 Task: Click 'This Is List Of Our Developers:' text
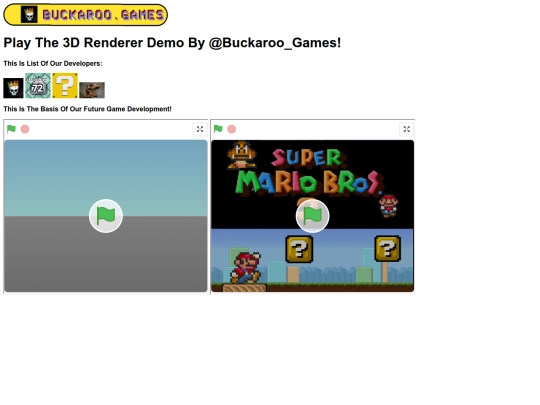(53, 63)
